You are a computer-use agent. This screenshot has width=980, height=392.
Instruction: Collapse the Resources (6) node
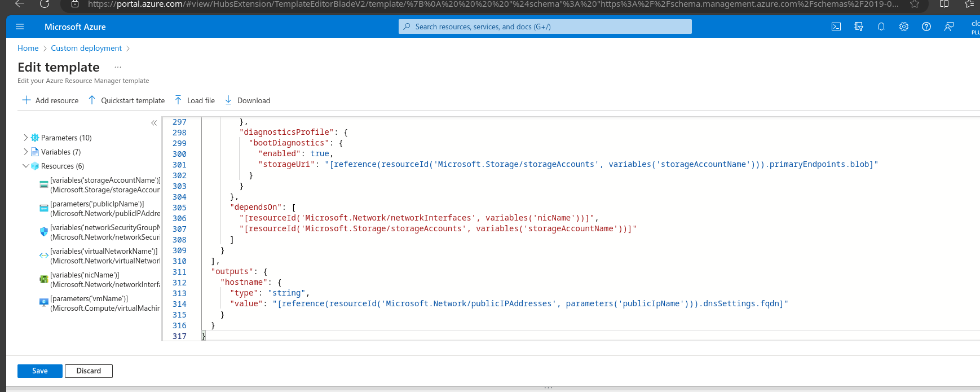click(x=25, y=166)
